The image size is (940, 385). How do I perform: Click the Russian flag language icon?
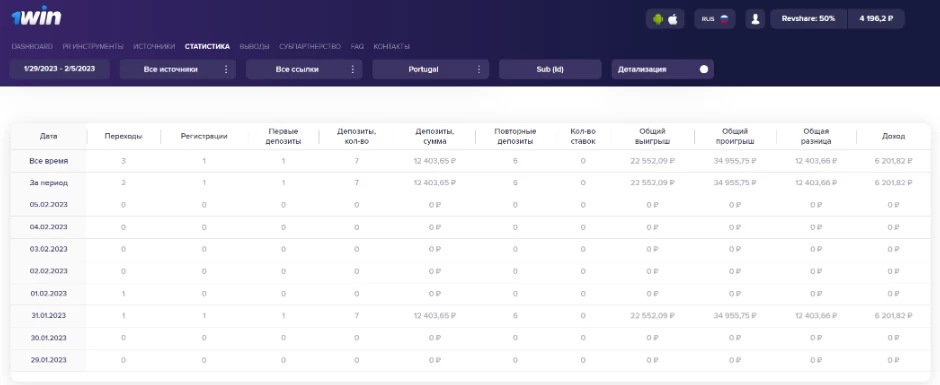pyautogui.click(x=724, y=19)
